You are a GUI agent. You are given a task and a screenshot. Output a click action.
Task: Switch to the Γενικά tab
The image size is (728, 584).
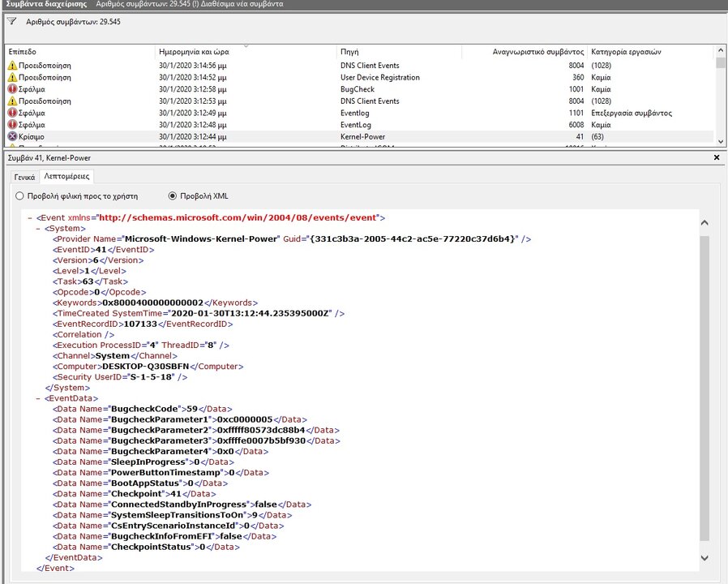click(x=24, y=177)
